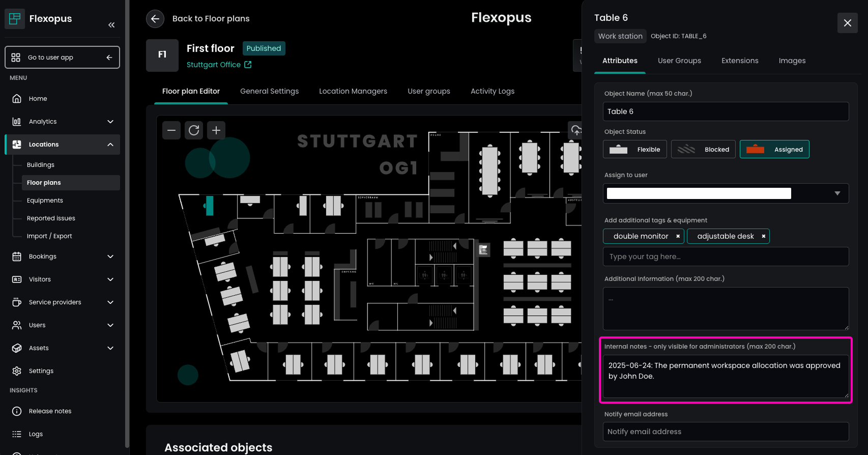Screen dimensions: 868x455
Task: Open Stuttgart Office external link icon
Action: tap(248, 65)
